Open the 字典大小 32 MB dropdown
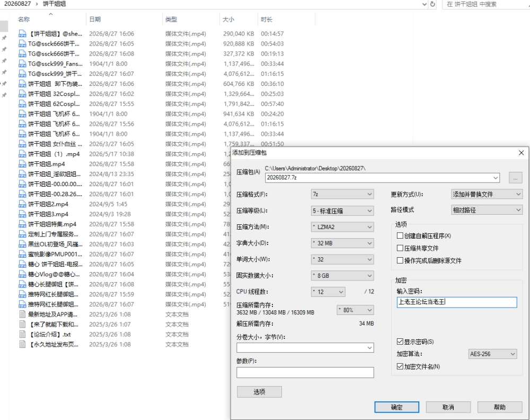The image size is (530, 420). pyautogui.click(x=342, y=243)
